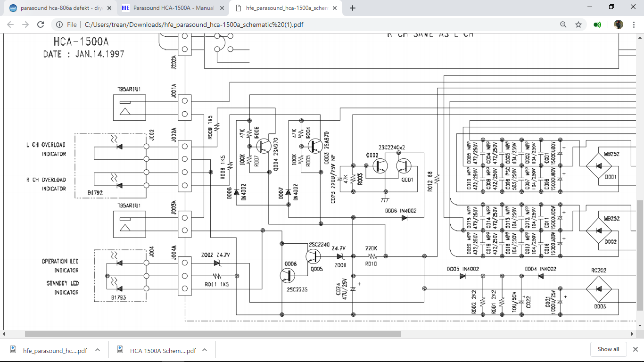This screenshot has width=644, height=362.
Task: Click the D005 IN4002 diode label
Action: click(x=463, y=269)
